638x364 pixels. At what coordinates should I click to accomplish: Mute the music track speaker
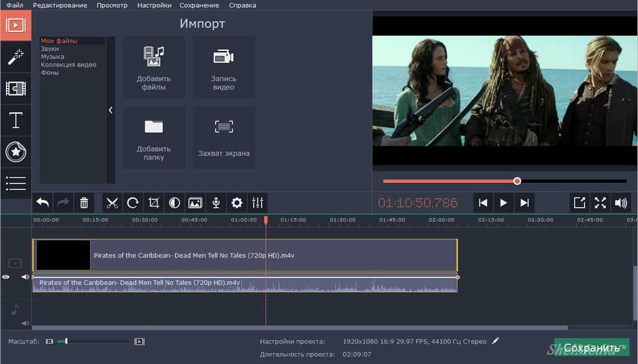pos(26,323)
